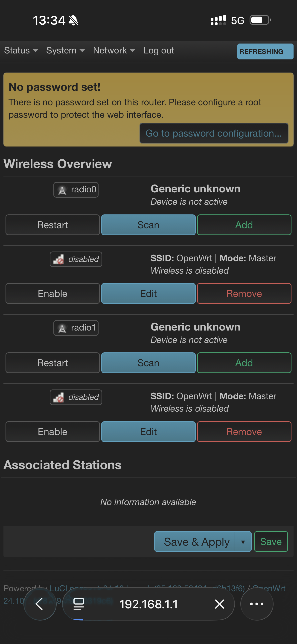This screenshot has height=644, width=297.
Task: Open the Network menu
Action: 114,50
